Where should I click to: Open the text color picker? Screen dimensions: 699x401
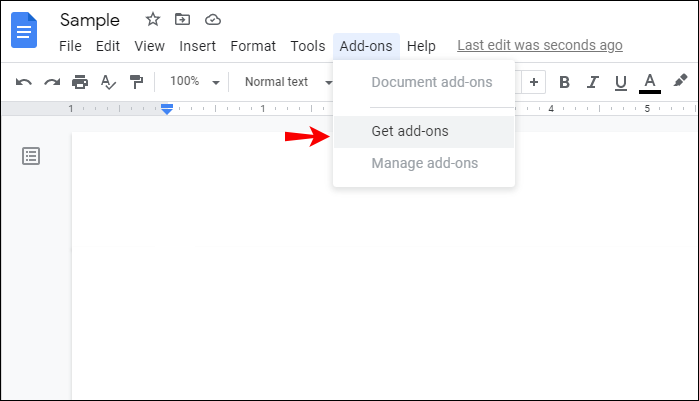(x=650, y=82)
